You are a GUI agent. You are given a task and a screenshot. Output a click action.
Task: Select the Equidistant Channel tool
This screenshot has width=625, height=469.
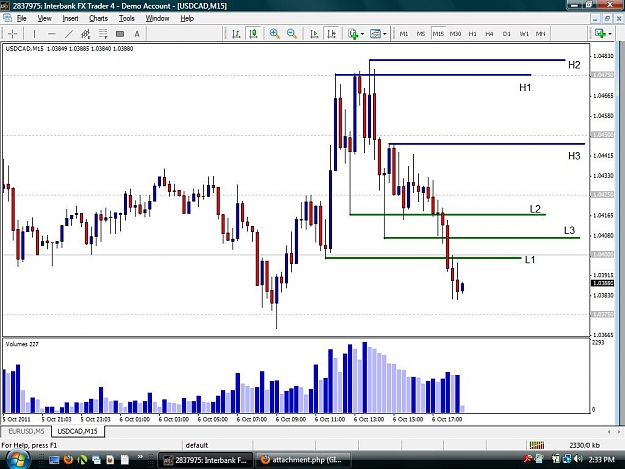point(86,34)
